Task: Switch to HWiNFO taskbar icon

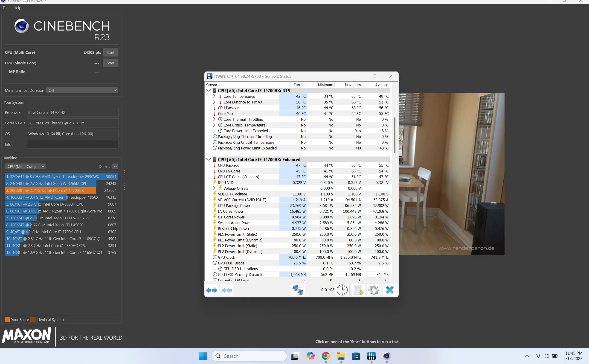Action: coord(371,356)
